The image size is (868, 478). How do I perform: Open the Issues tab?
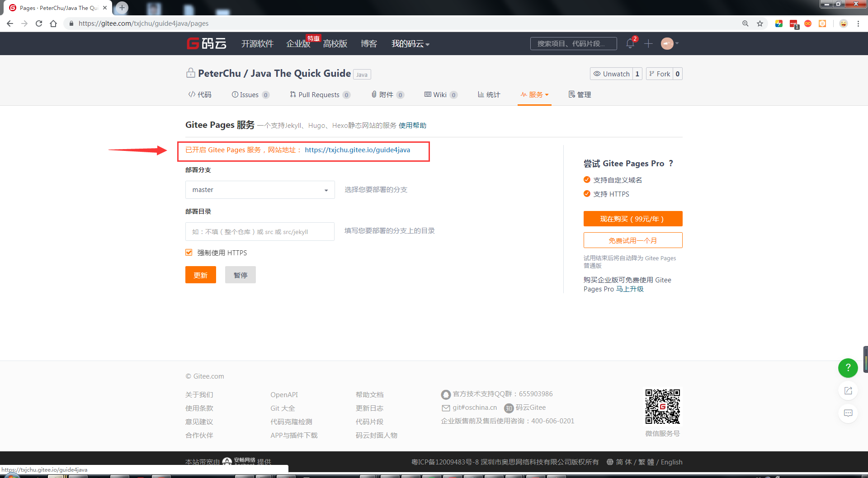[250, 94]
